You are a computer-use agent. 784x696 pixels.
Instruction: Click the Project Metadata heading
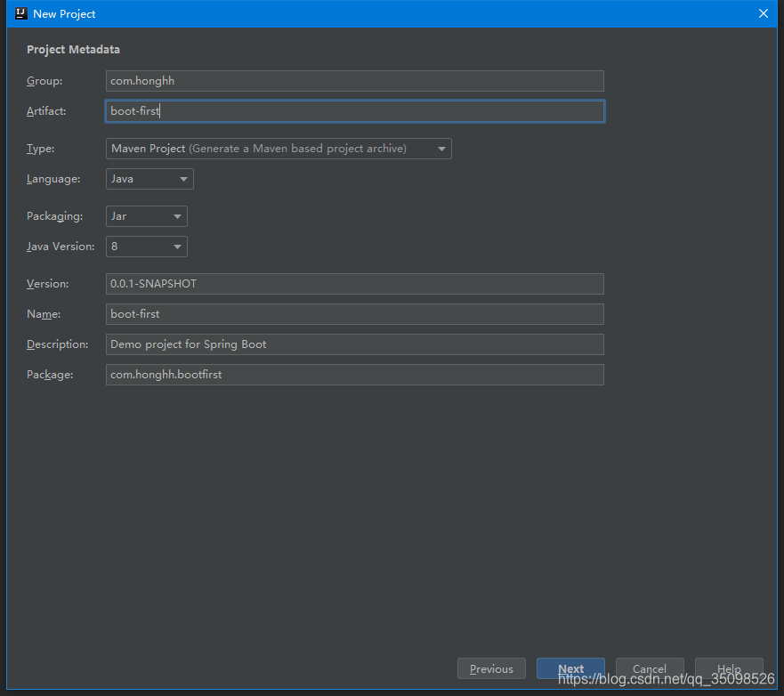(73, 50)
